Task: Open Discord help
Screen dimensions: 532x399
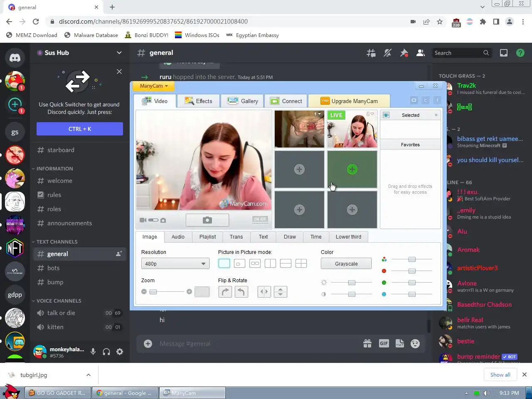Action: (x=520, y=53)
